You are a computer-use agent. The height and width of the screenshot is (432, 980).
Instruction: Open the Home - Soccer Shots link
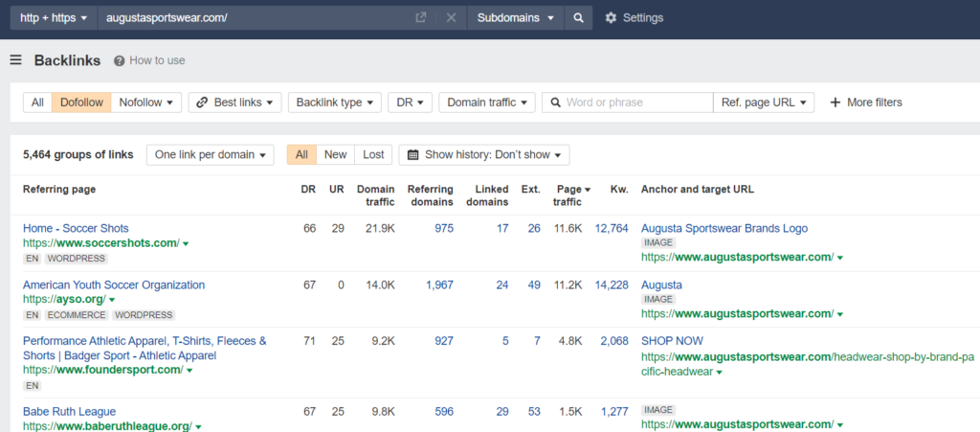point(76,228)
